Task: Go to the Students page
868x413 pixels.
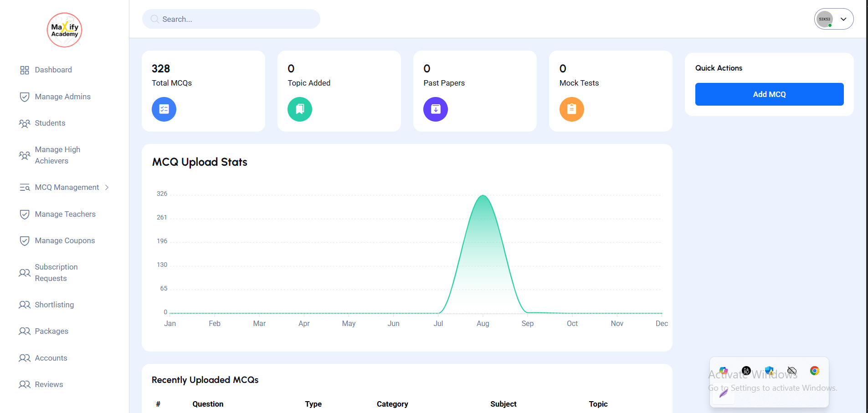Action: (50, 123)
